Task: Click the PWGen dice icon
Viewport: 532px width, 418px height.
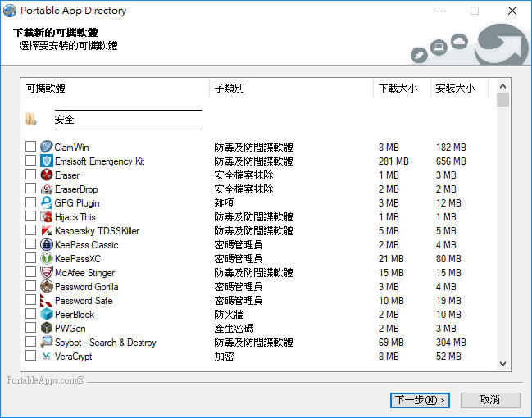Action: pyautogui.click(x=47, y=328)
